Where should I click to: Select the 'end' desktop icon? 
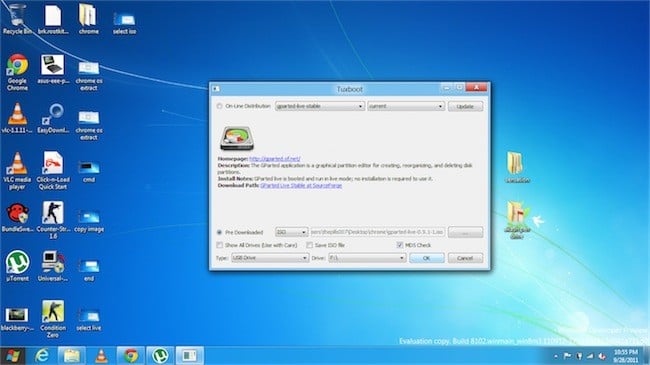click(89, 270)
